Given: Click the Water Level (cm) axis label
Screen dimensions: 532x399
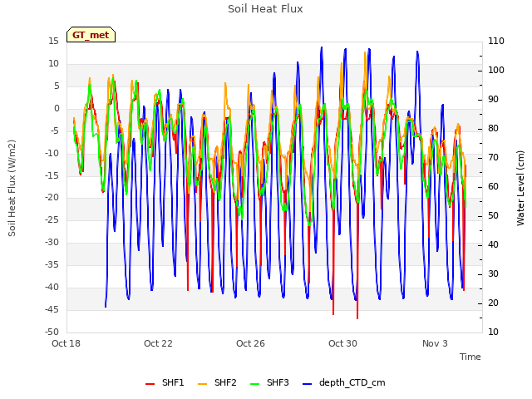Looking at the screenshot, I should (520, 189).
